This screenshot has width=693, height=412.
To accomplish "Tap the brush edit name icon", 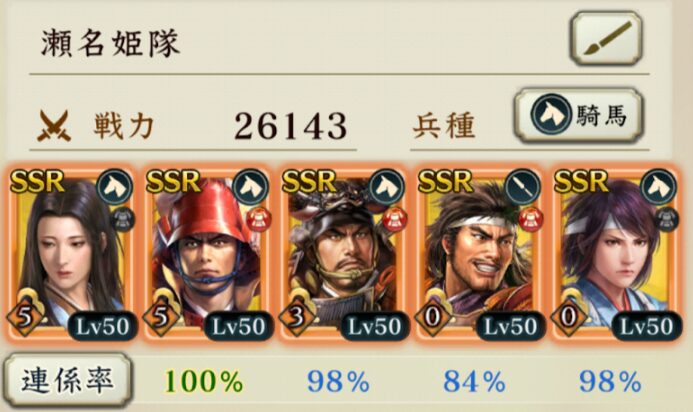I will click(605, 38).
